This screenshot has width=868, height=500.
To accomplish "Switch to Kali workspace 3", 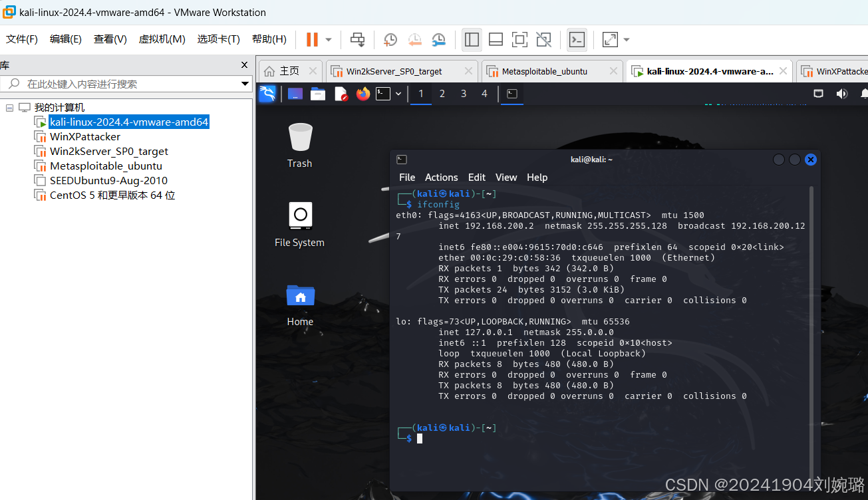I will coord(464,94).
